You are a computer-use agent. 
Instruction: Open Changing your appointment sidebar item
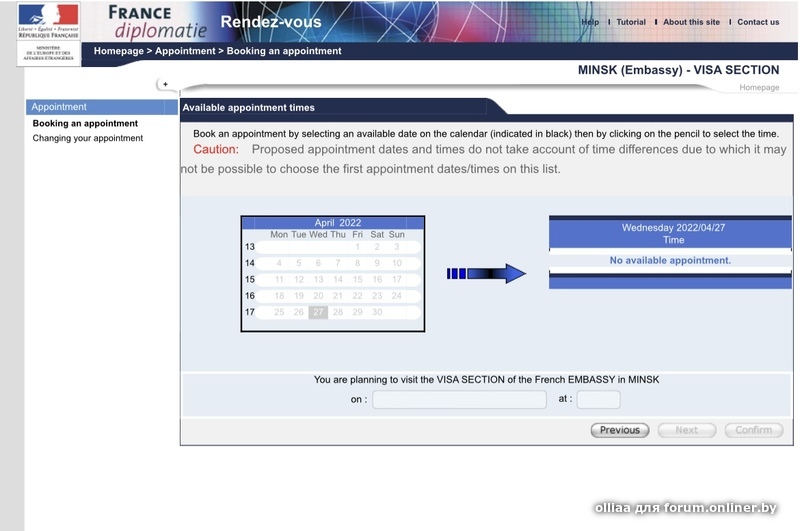coord(88,138)
